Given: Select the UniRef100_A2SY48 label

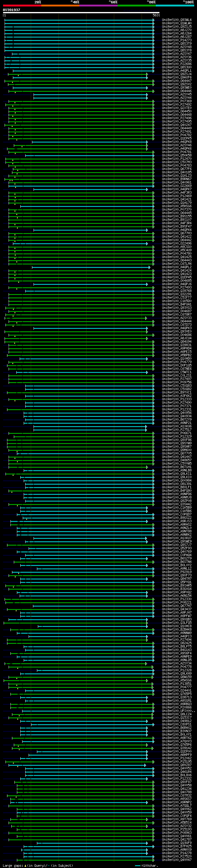Looking at the screenshot, I should (x=176, y=47).
